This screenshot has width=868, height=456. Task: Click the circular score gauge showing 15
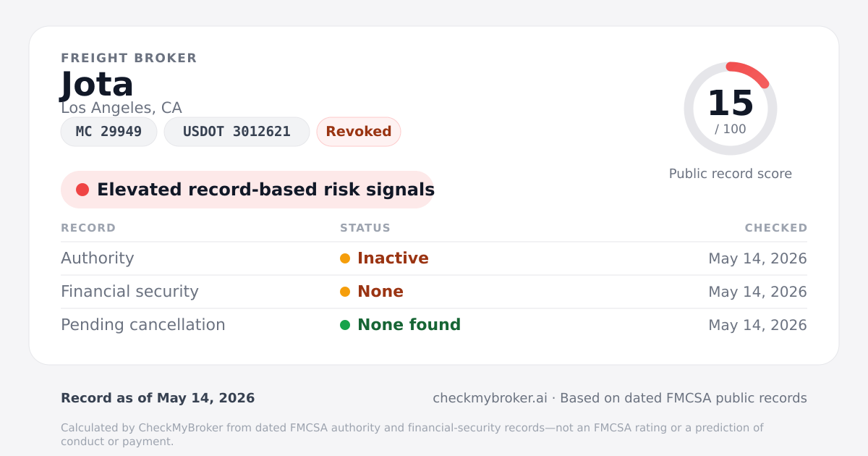coord(731,109)
